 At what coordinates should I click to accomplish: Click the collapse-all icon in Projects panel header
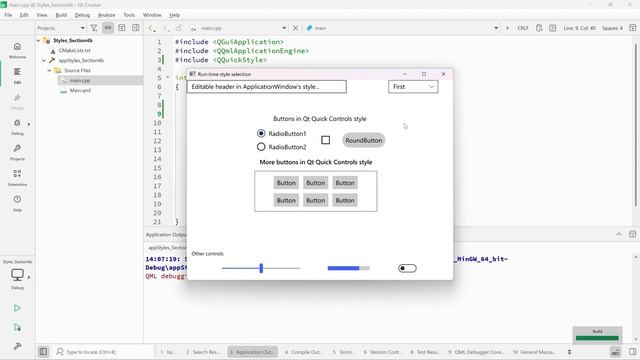[x=122, y=28]
